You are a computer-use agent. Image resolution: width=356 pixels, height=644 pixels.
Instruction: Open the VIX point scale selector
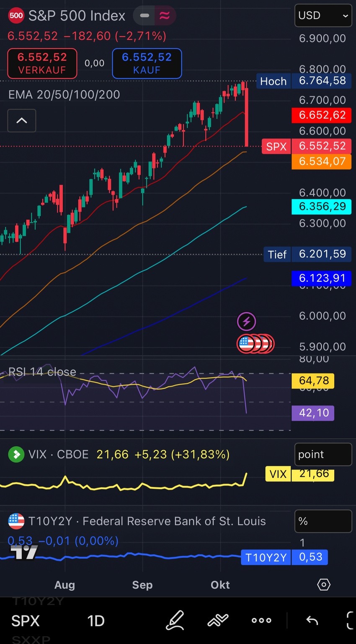click(x=323, y=454)
